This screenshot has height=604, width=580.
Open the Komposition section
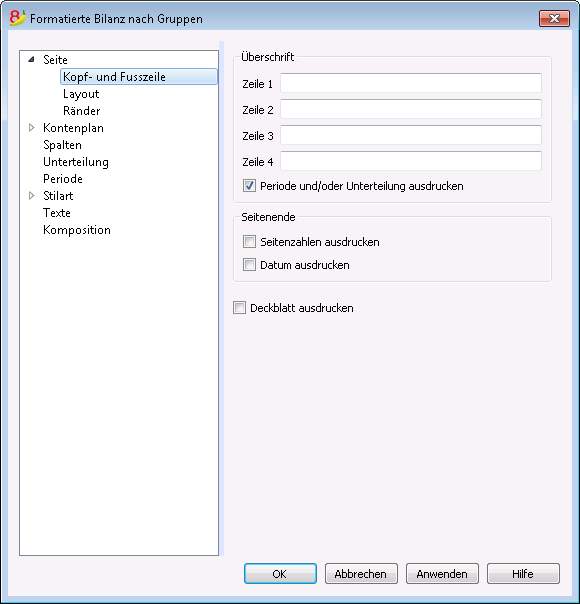(x=77, y=230)
